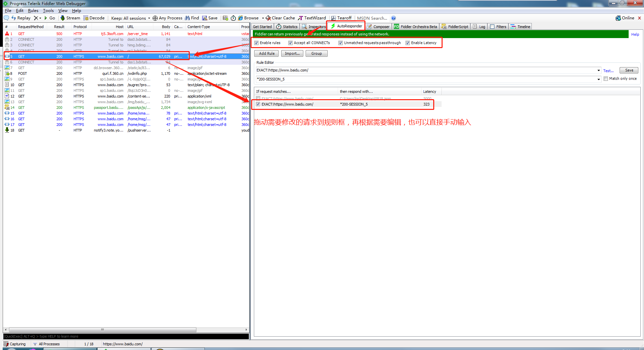644x350 pixels.
Task: Toggle Stream mode in toolbar
Action: [x=70, y=18]
